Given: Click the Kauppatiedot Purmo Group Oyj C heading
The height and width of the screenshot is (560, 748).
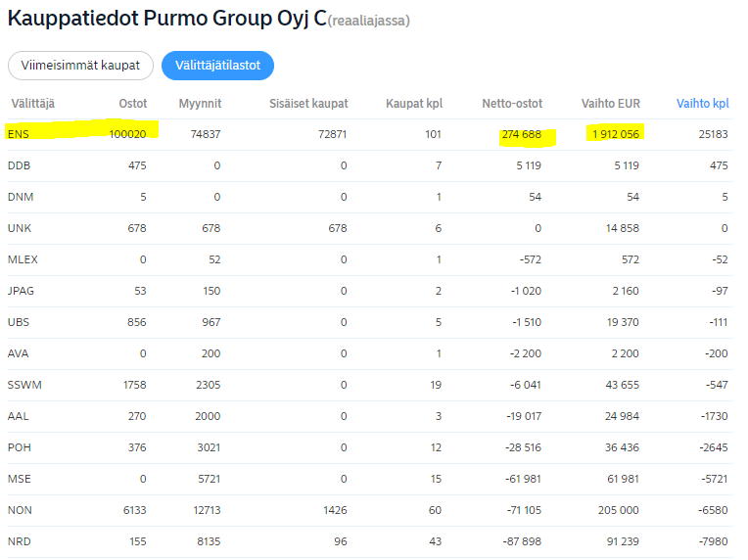Looking at the screenshot, I should coord(166,19).
